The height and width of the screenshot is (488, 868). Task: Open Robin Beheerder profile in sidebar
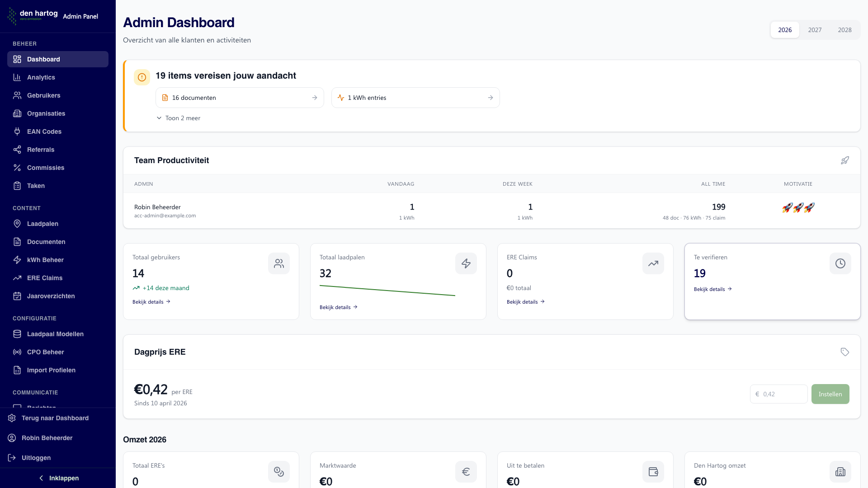pos(58,438)
